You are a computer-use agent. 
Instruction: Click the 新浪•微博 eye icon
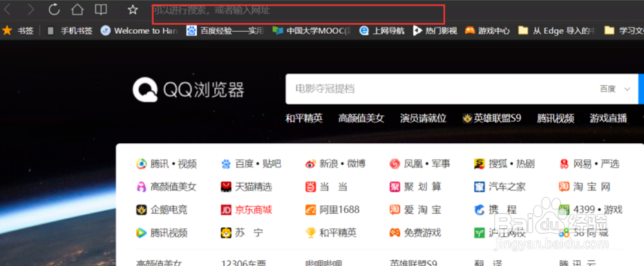pos(310,164)
